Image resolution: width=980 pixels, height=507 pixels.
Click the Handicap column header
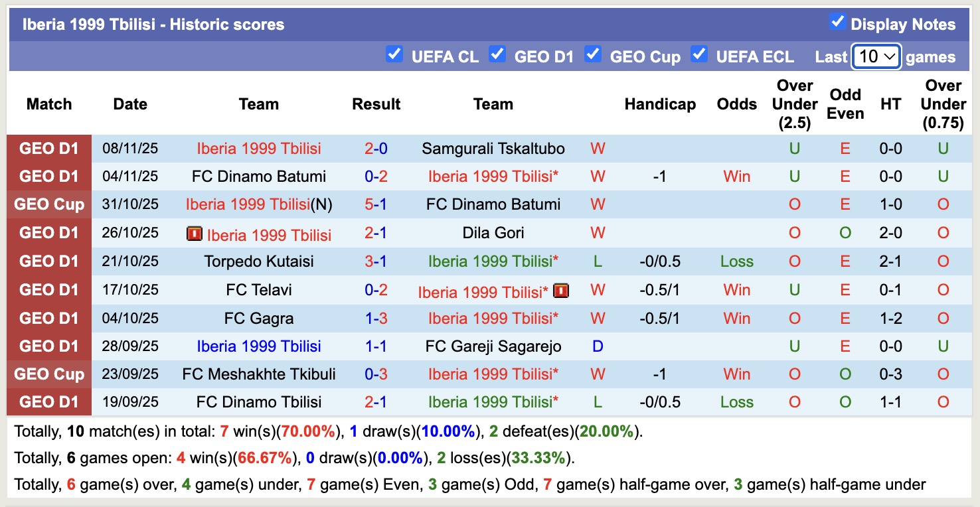(659, 104)
